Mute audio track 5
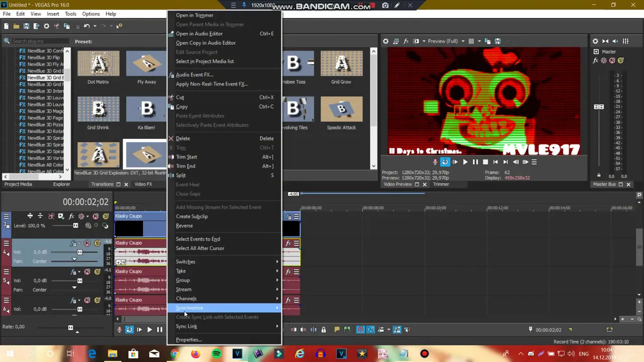Image resolution: width=644 pixels, height=362 pixels. pos(87,272)
